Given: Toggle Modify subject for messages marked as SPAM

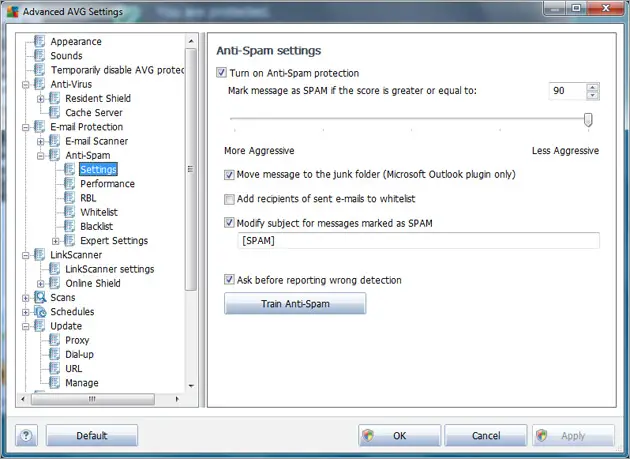Looking at the screenshot, I should (x=229, y=223).
